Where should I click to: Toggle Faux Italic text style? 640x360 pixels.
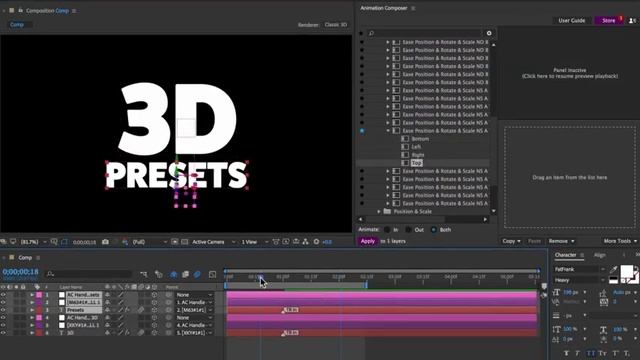click(x=578, y=353)
